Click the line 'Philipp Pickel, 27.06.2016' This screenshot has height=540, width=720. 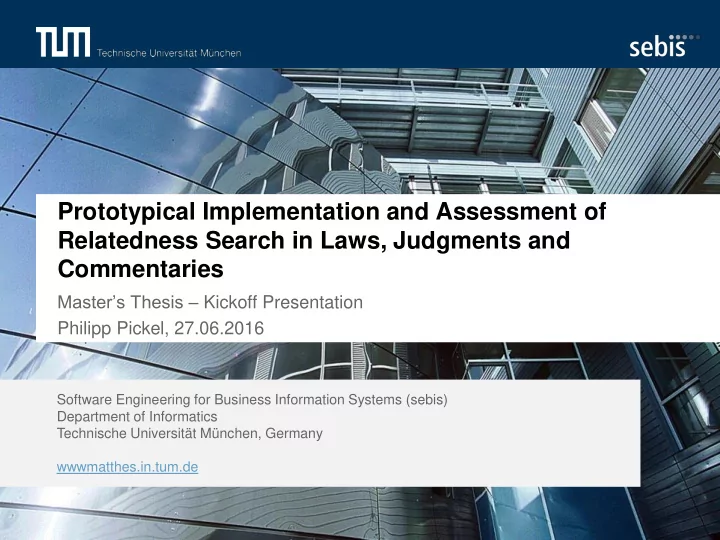[161, 328]
